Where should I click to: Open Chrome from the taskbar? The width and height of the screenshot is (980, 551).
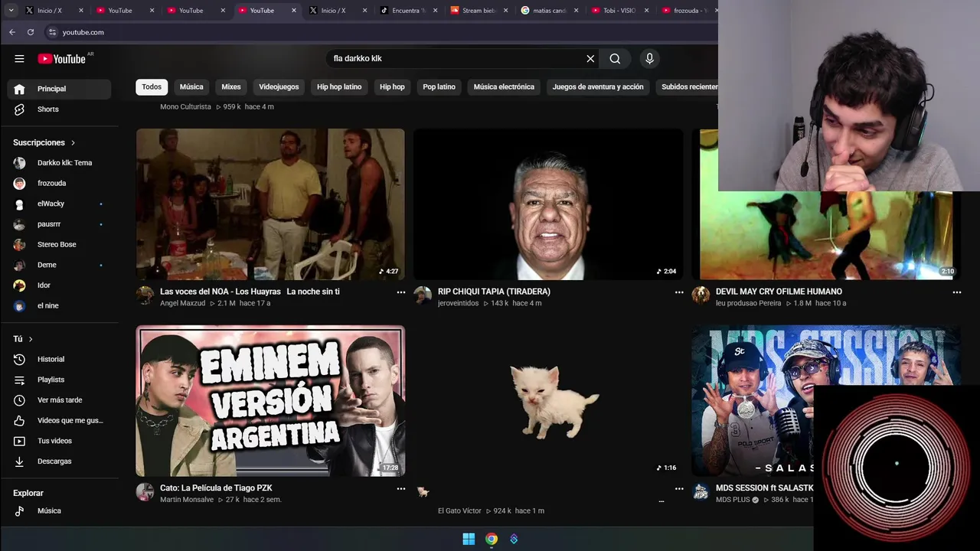click(x=492, y=539)
